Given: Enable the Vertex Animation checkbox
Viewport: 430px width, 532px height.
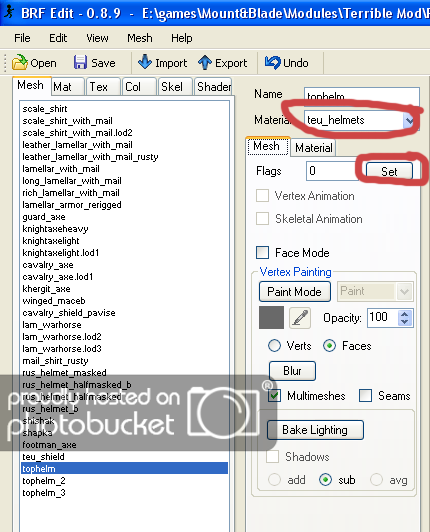Looking at the screenshot, I should 262,196.
